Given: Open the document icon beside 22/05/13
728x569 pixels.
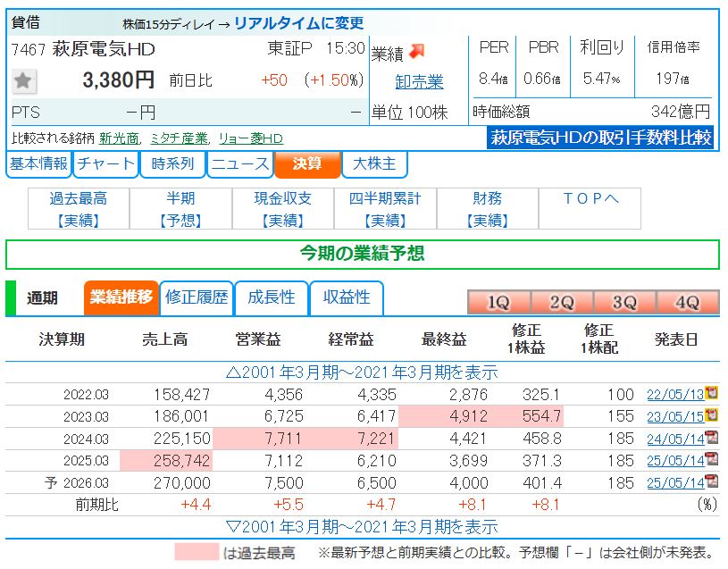Looking at the screenshot, I should (711, 393).
